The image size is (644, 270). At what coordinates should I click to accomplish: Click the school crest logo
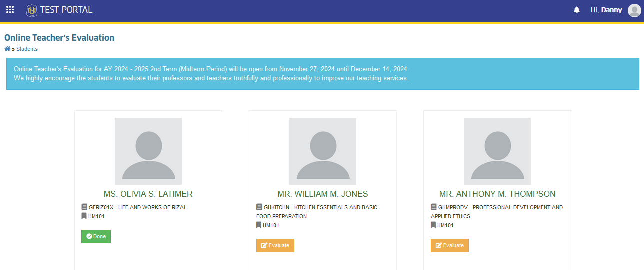[32, 10]
